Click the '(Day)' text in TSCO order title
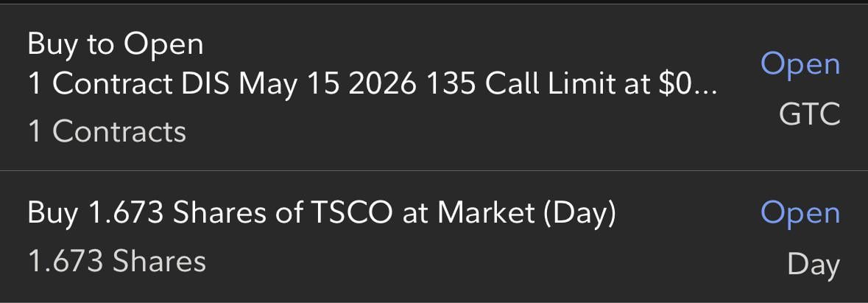Image resolution: width=868 pixels, height=303 pixels. coord(578,213)
